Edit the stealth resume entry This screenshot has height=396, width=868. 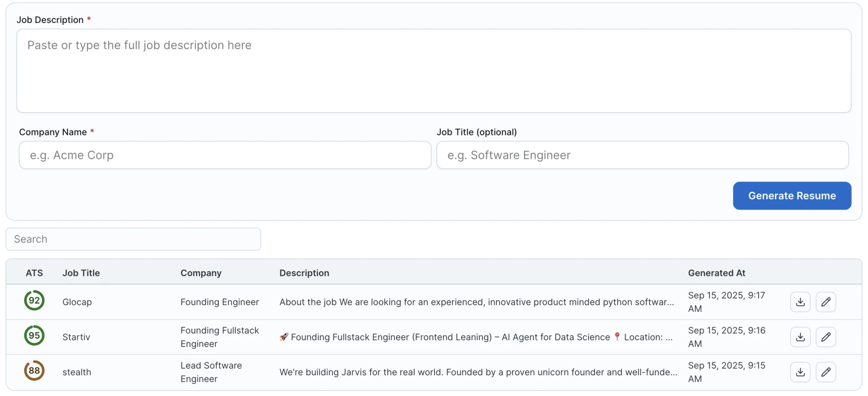[x=826, y=372]
